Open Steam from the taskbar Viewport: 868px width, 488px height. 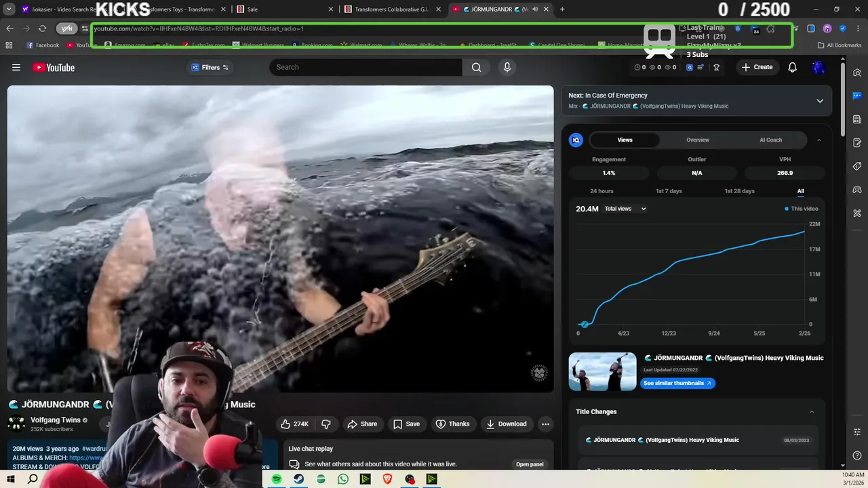pos(298,479)
